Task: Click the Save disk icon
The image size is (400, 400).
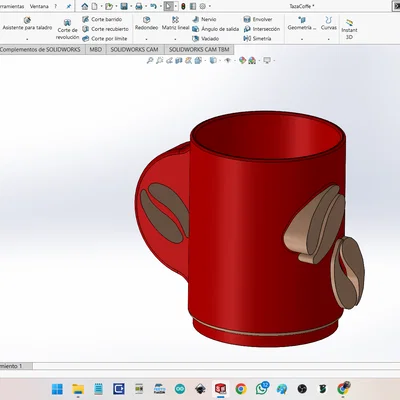Action: [x=124, y=6]
